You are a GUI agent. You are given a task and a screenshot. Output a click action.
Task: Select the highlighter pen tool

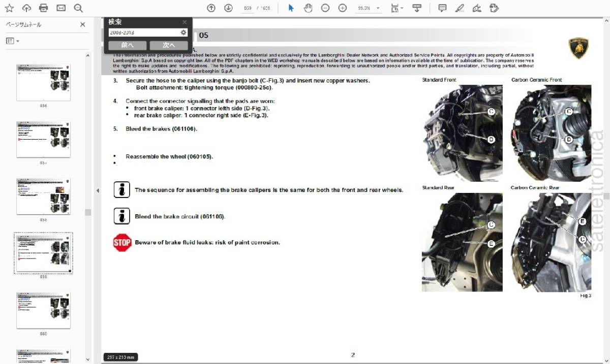click(x=460, y=8)
